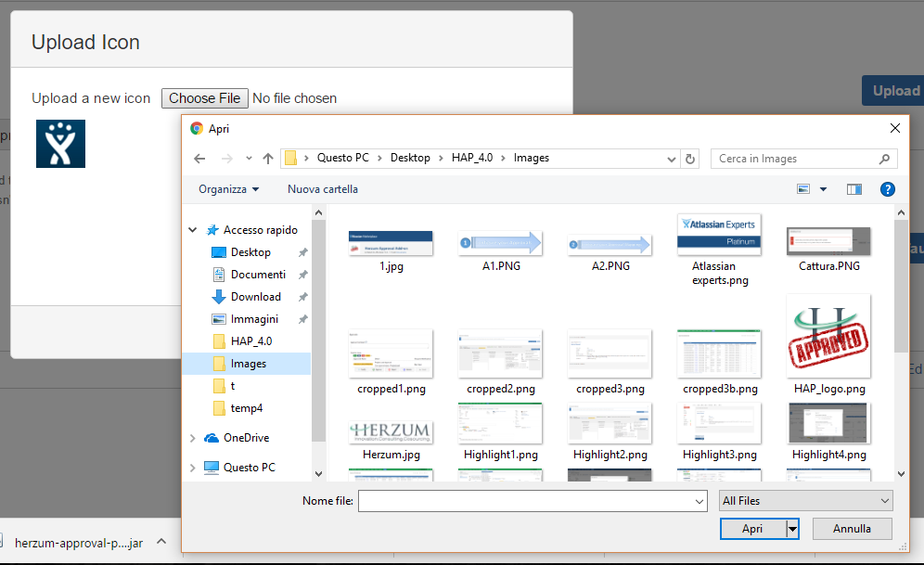The height and width of the screenshot is (565, 924).
Task: Click the search magnifier in Cerca field
Action: pyautogui.click(x=884, y=159)
